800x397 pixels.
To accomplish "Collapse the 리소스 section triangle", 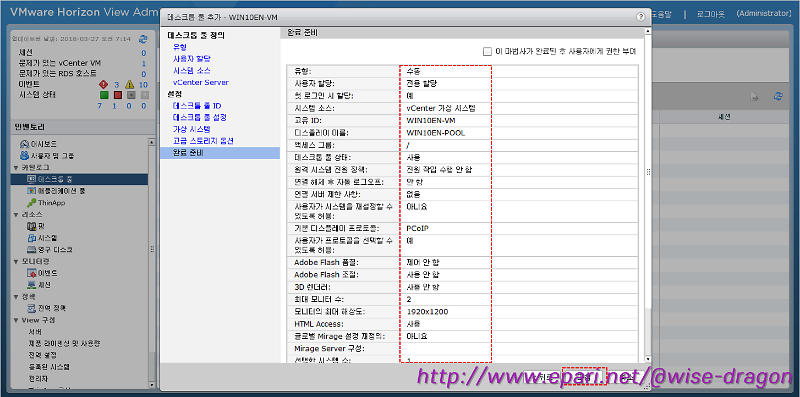I will pos(16,214).
